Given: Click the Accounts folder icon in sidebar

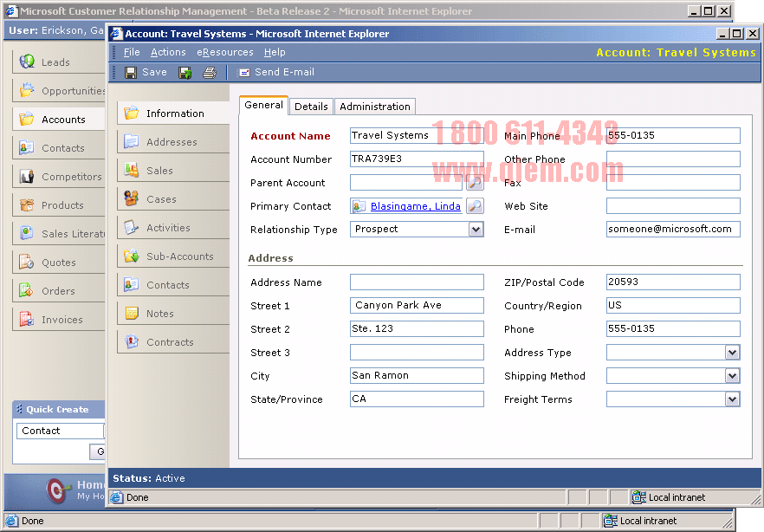Looking at the screenshot, I should point(27,119).
